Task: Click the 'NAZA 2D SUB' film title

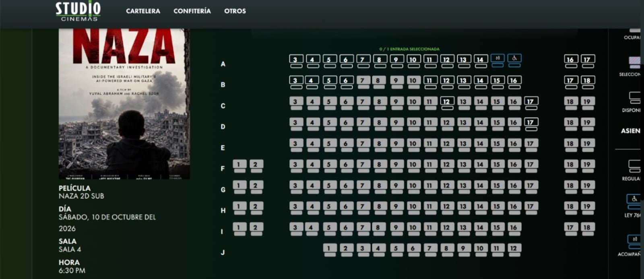Action: pos(81,196)
